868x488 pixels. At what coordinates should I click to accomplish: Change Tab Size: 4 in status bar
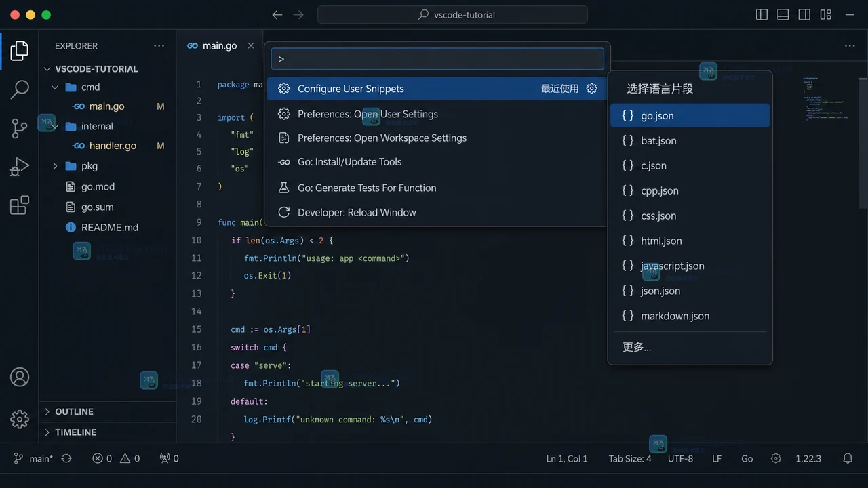(x=630, y=458)
